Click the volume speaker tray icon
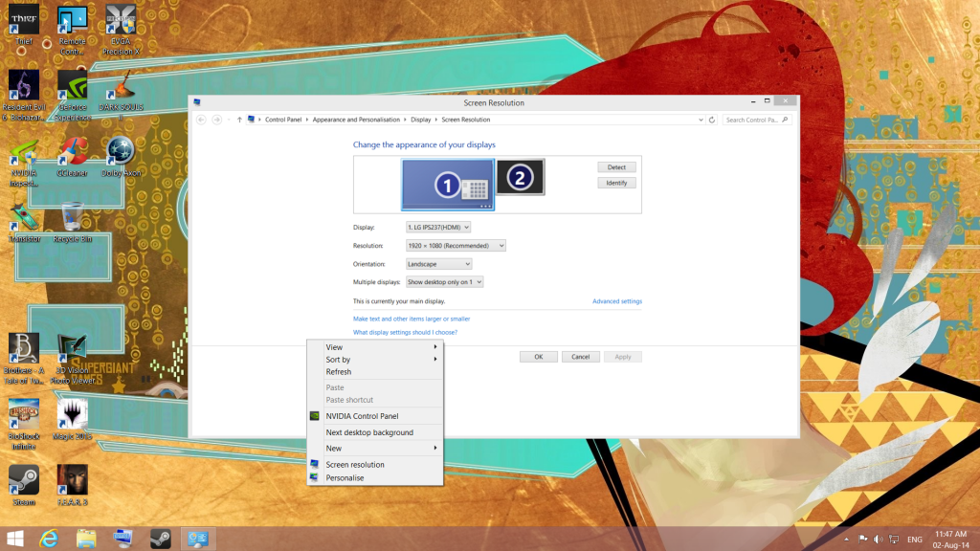The width and height of the screenshot is (980, 551). (x=879, y=540)
